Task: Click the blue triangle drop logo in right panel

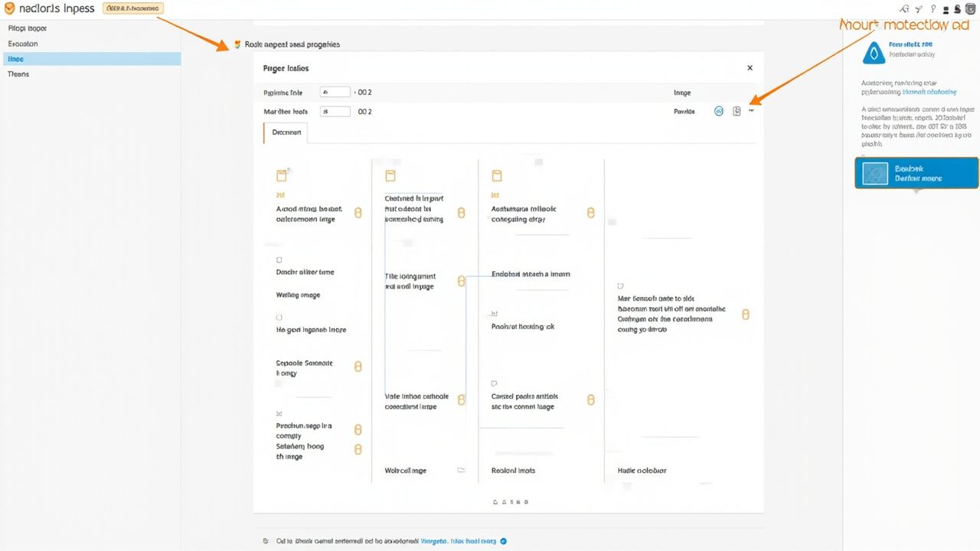Action: point(874,52)
